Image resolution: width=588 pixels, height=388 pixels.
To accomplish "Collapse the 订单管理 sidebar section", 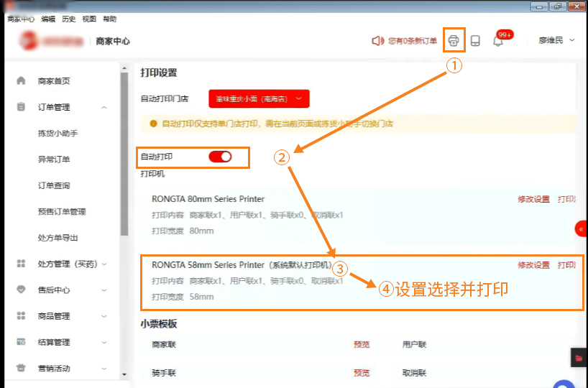I will (104, 108).
